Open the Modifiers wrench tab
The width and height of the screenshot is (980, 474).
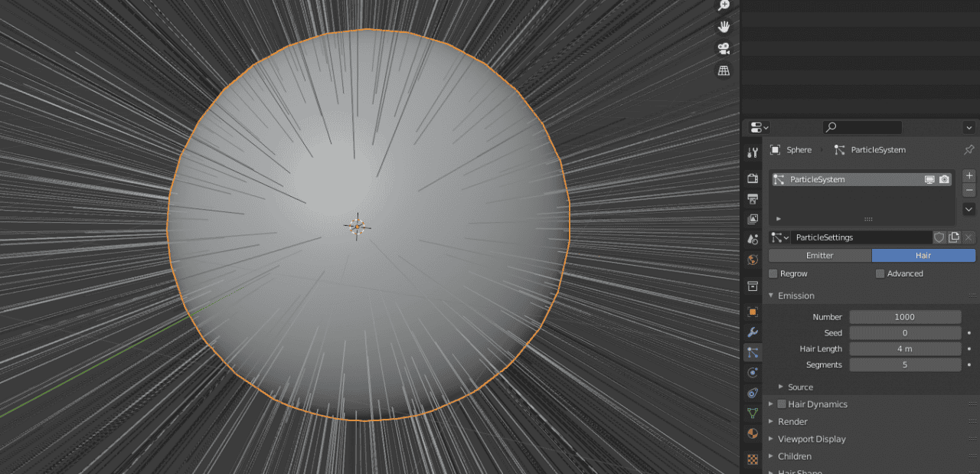[x=753, y=332]
